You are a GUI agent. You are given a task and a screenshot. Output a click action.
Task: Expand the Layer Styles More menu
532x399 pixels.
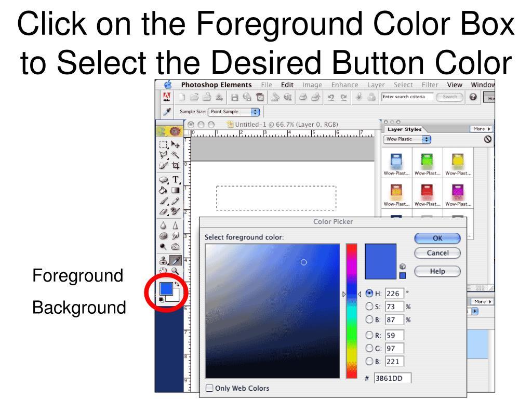pyautogui.click(x=481, y=129)
